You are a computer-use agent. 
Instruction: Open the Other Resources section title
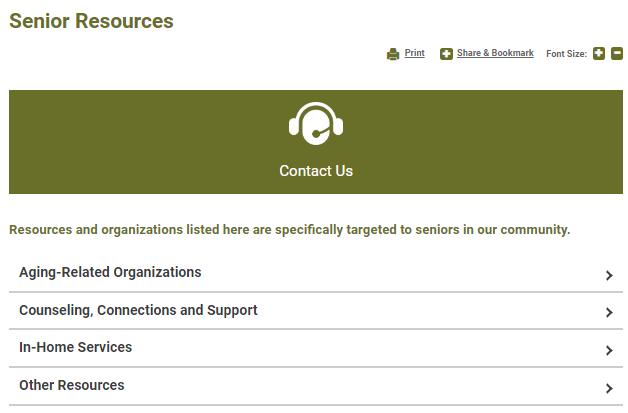click(72, 385)
